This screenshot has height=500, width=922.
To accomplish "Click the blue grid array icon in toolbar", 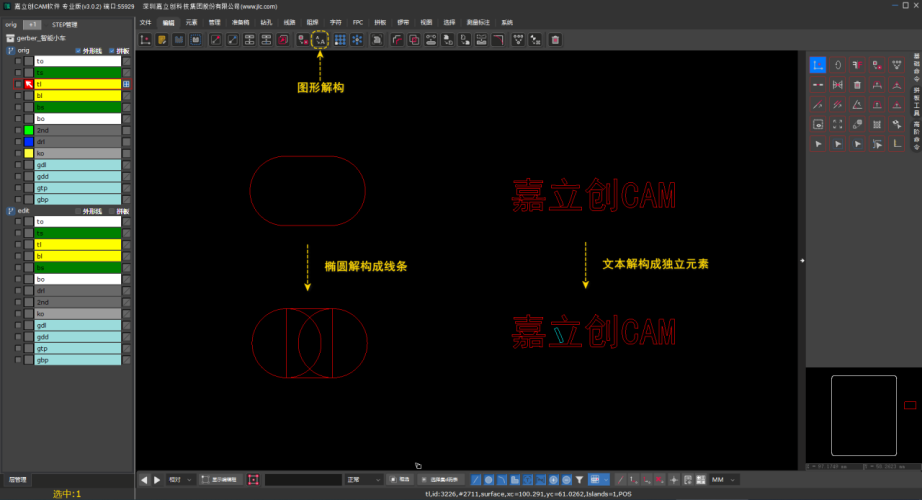I will 340,39.
